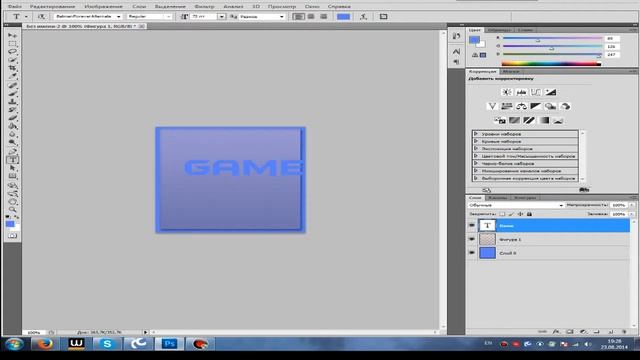Open the layer blend mode dropdown
The width and height of the screenshot is (640, 360).
(516, 205)
